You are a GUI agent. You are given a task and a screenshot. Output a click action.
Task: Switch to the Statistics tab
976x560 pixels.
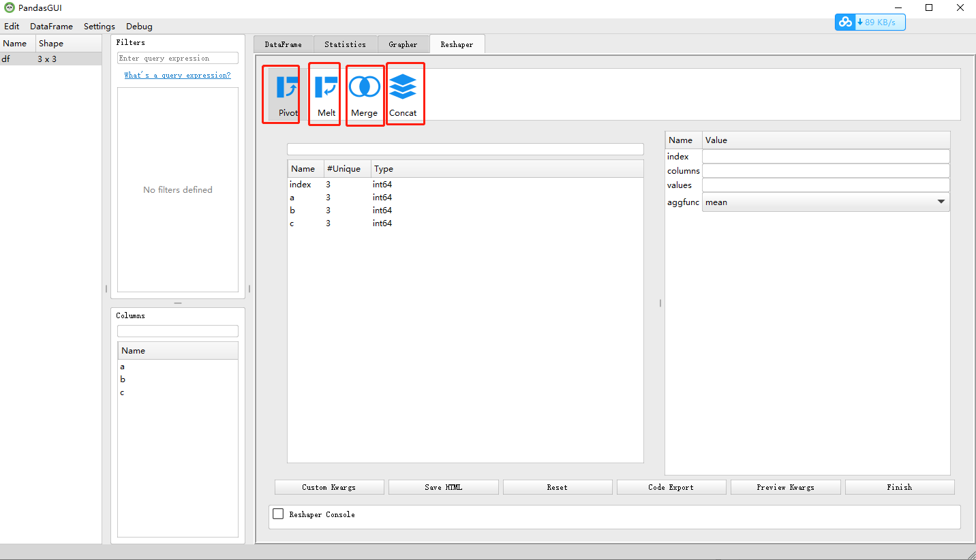click(x=345, y=44)
